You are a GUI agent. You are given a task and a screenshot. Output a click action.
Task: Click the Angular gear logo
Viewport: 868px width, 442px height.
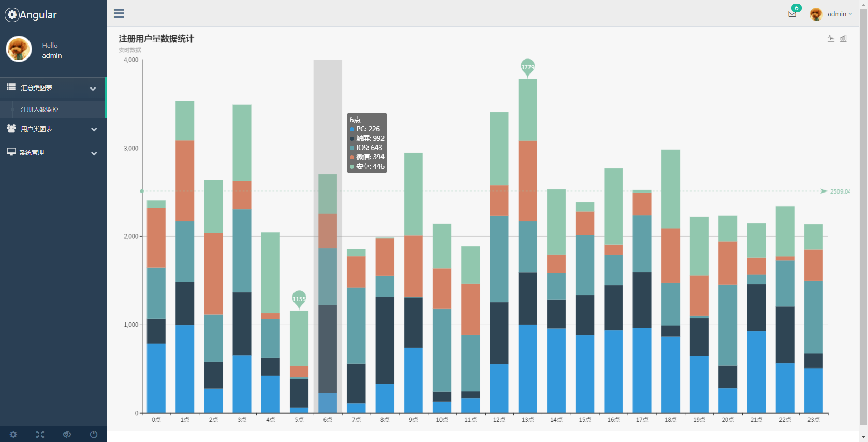pos(12,15)
